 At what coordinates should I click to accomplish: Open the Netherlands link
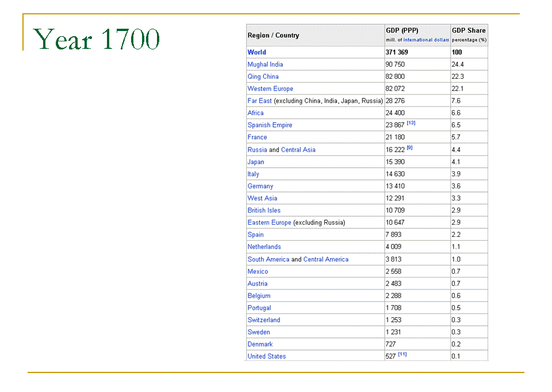264,247
